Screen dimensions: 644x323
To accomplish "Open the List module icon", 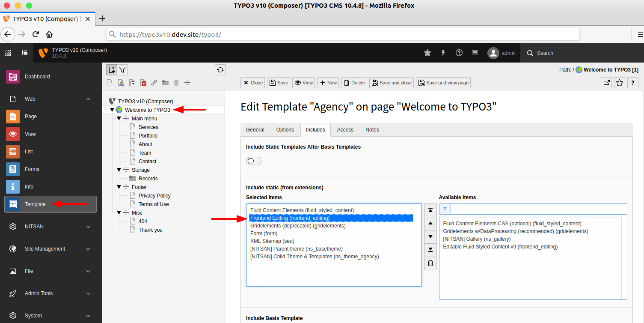I will point(13,152).
